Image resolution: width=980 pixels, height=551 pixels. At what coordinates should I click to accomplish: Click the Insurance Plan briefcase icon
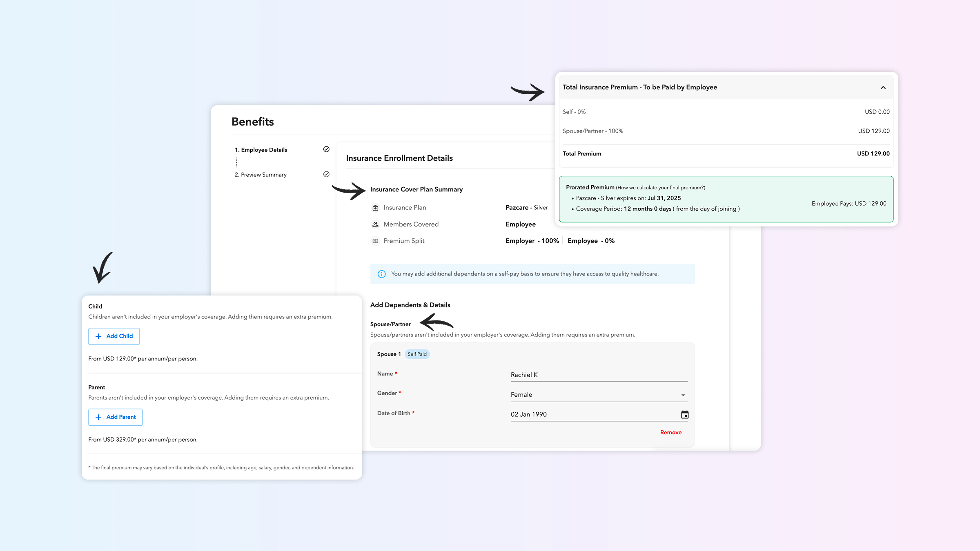click(375, 208)
